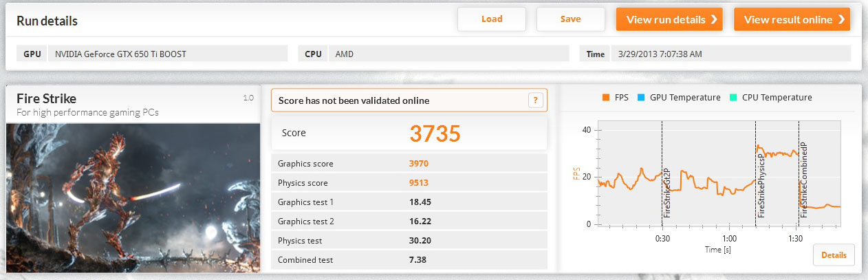The width and height of the screenshot is (868, 280).
Task: Click the Time [s] axis label
Action: (x=719, y=249)
